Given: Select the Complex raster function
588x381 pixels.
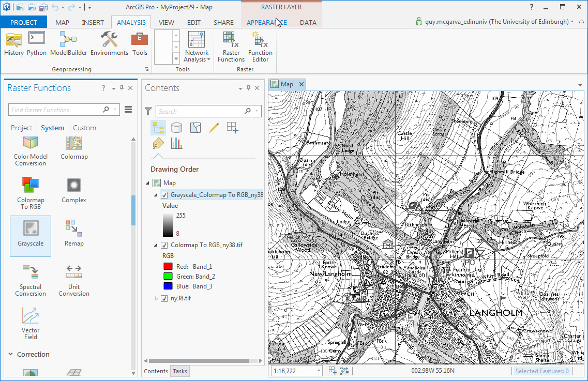Looking at the screenshot, I should (74, 190).
